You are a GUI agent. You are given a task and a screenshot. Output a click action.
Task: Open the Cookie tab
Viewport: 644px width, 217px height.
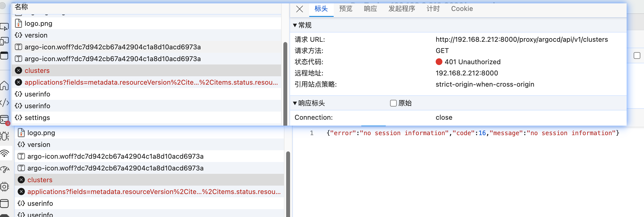[462, 9]
